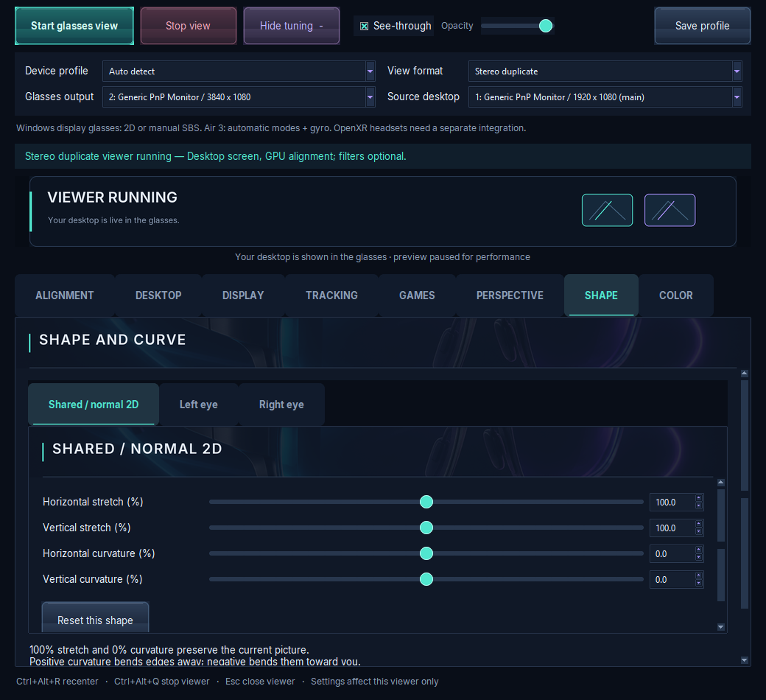Click the Vertical stretch slider handle
This screenshot has width=766, height=700.
pos(426,528)
